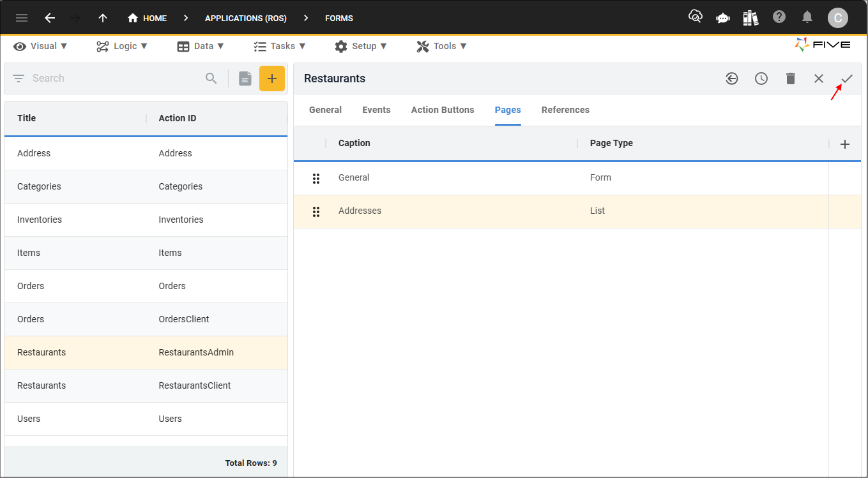Switch to the Events tab
The height and width of the screenshot is (478, 868).
coord(376,110)
